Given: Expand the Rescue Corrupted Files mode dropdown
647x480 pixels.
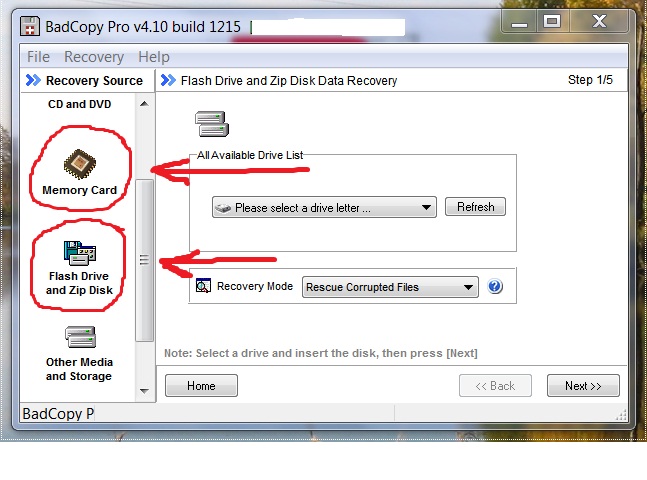Looking at the screenshot, I should 390,287.
